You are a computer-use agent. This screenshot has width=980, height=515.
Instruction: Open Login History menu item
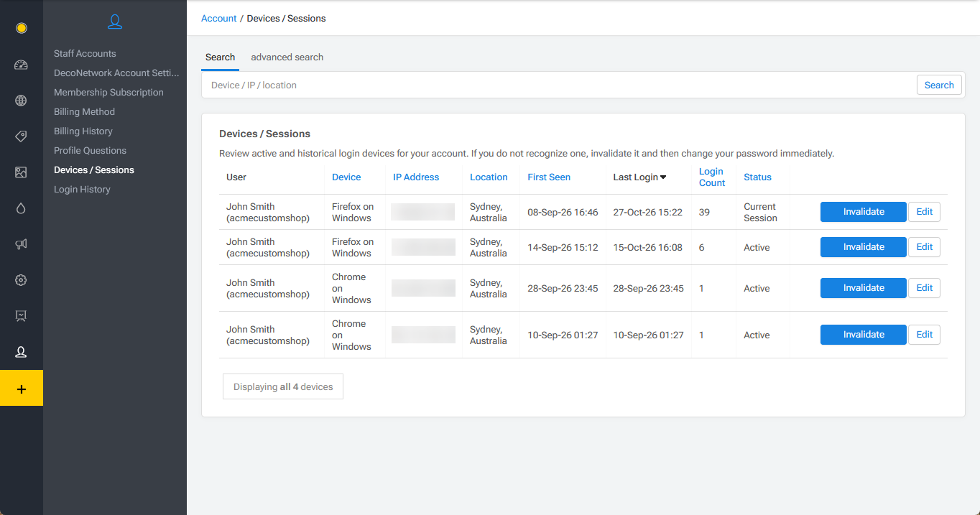[x=82, y=190]
